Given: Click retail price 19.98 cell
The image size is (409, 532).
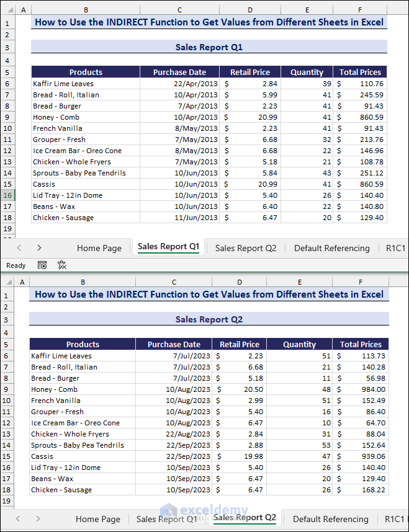Looking at the screenshot, I should [x=240, y=456].
